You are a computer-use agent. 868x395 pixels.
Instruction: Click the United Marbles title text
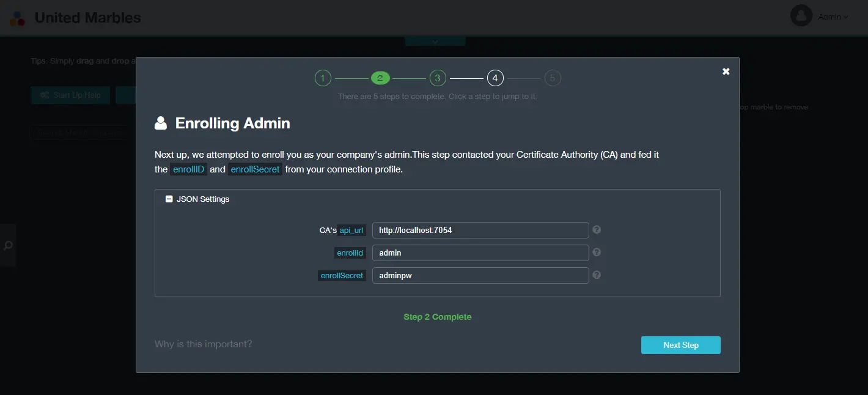coord(88,18)
